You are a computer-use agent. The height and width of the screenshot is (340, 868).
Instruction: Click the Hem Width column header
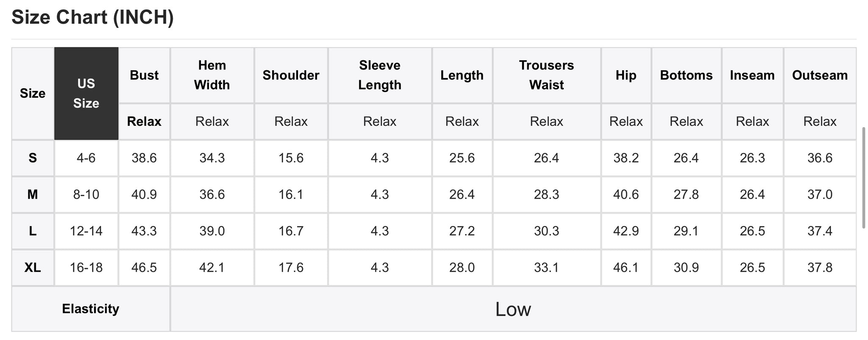coord(212,75)
